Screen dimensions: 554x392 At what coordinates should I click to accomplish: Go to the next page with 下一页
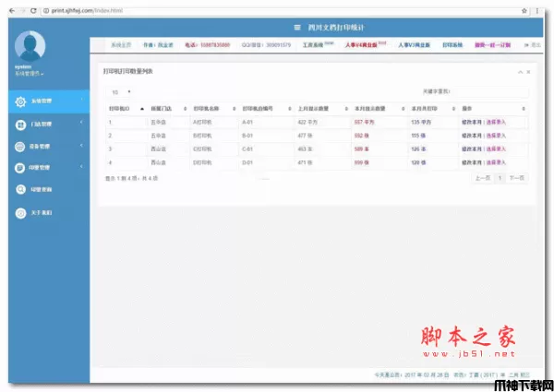pos(516,178)
